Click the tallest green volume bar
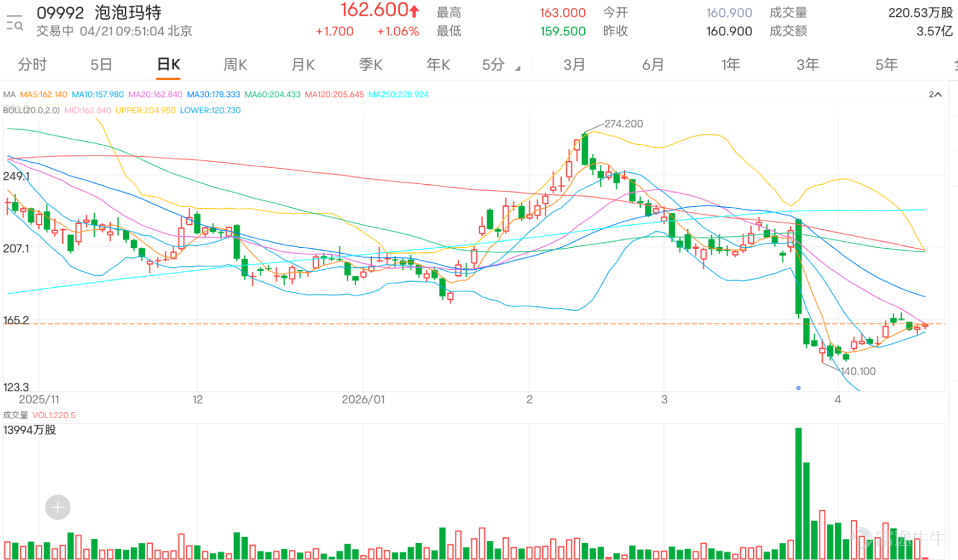Viewport: 958px width, 560px height. (x=798, y=494)
